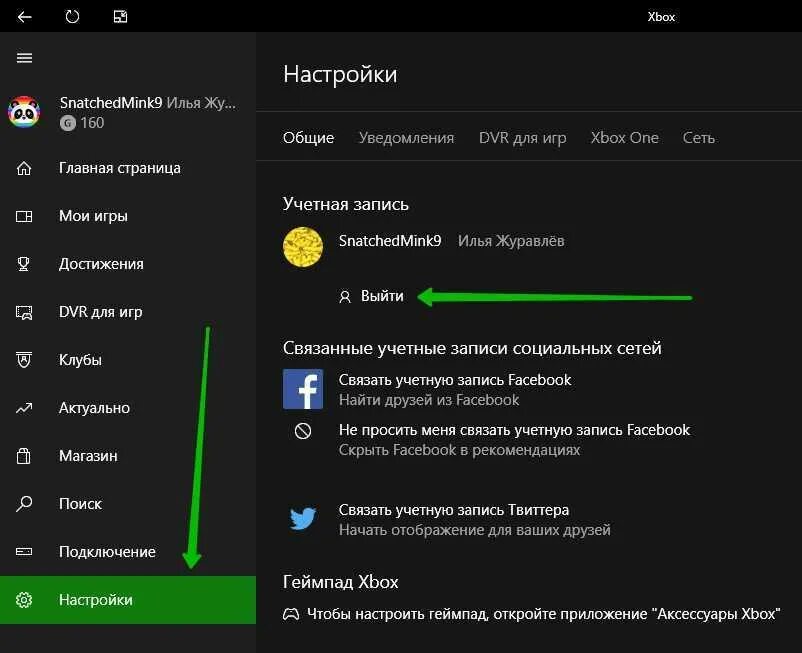
Task: Refresh the Xbox app
Action: 72,17
